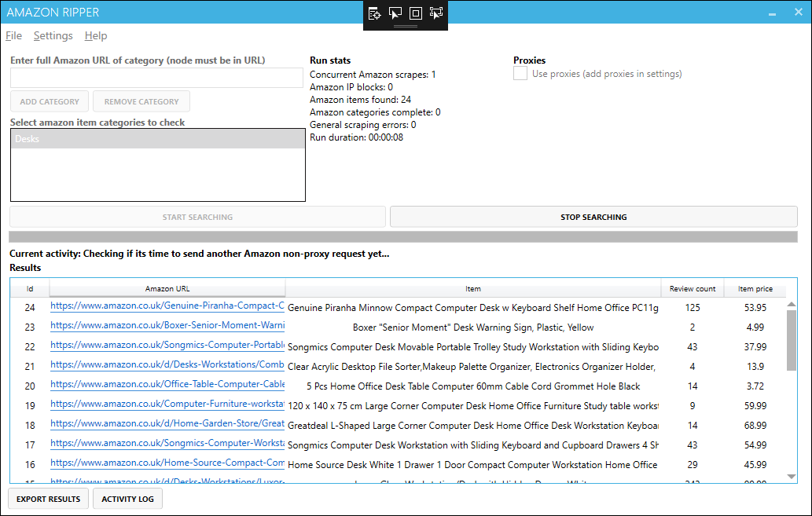
Task: Click the search progress bar
Action: (403, 237)
